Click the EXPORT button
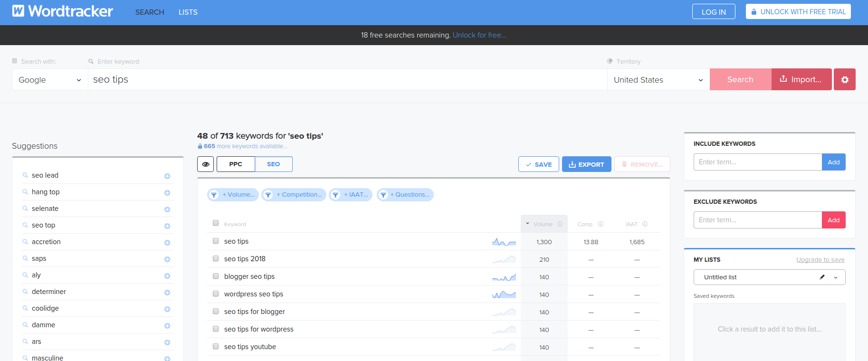868x361 pixels. [x=587, y=164]
